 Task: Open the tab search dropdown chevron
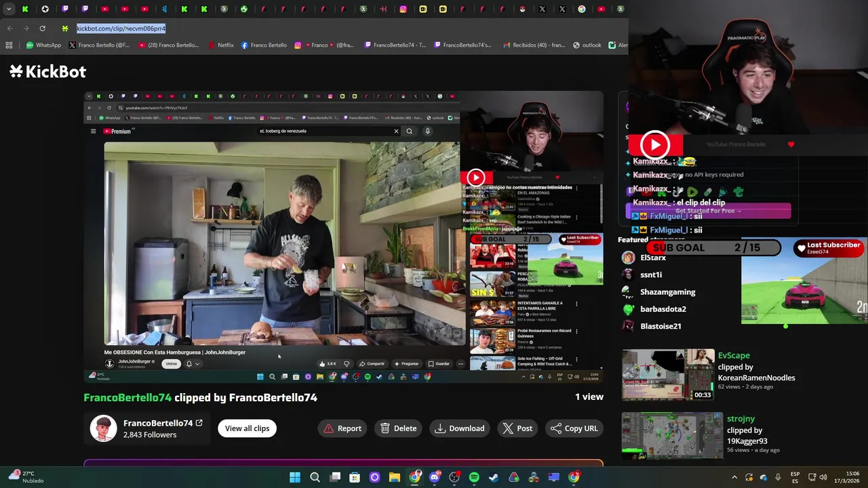click(x=9, y=9)
